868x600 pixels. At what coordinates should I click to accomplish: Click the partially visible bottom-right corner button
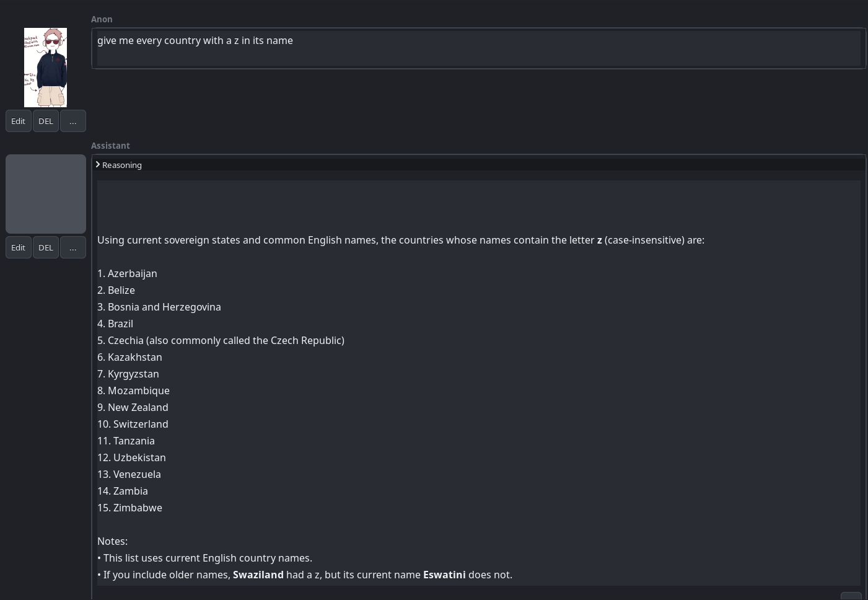tap(851, 596)
